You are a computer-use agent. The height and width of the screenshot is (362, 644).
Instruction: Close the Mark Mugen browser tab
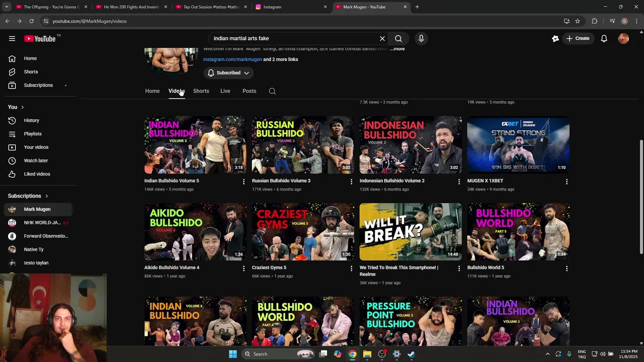pos(405,7)
